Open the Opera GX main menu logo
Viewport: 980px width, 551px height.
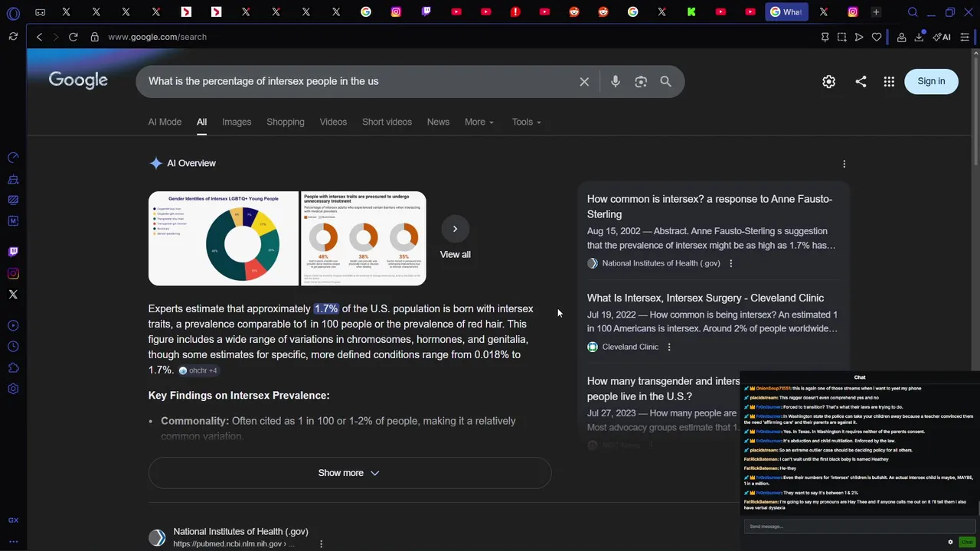coord(13,13)
